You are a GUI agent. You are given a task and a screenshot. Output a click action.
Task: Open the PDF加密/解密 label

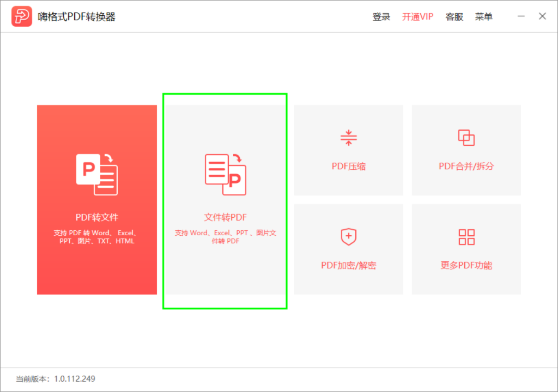click(349, 265)
